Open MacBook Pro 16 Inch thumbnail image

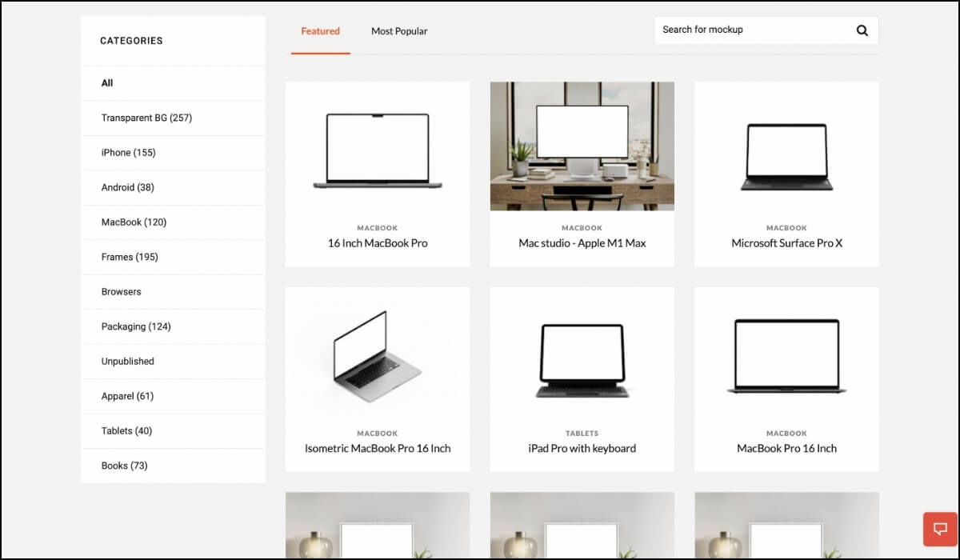click(786, 352)
